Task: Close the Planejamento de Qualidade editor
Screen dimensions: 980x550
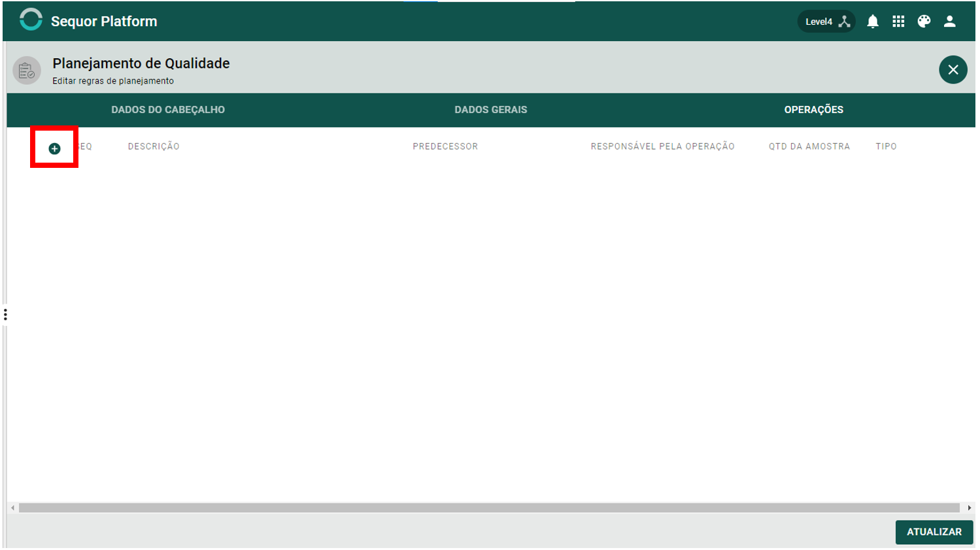Action: tap(953, 70)
